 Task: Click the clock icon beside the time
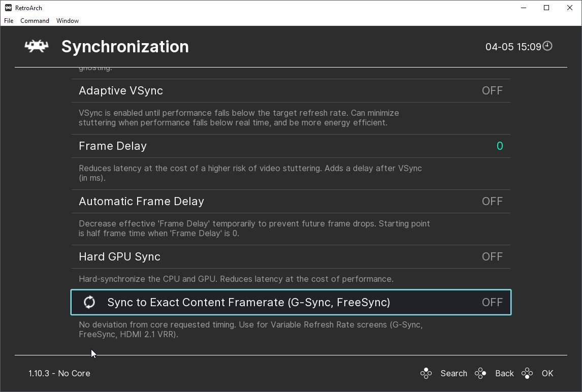547,46
